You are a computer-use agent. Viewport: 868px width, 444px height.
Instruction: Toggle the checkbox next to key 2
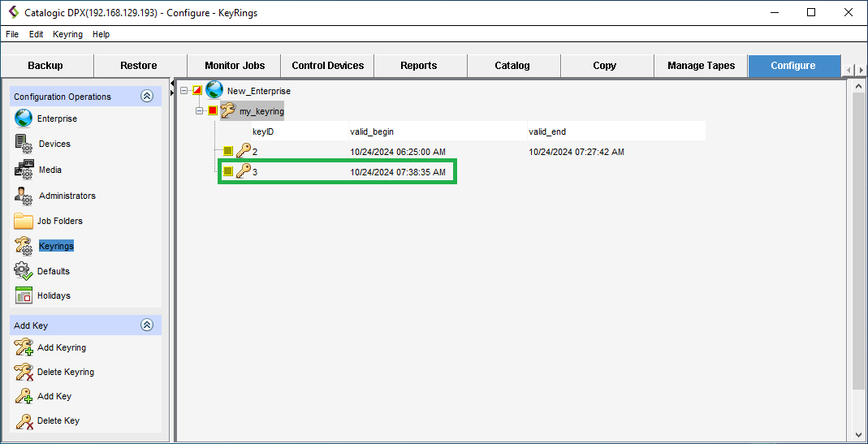pyautogui.click(x=228, y=151)
